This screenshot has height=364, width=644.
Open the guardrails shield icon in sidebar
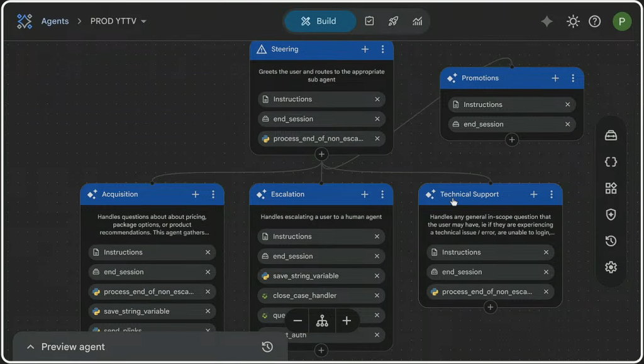(610, 215)
